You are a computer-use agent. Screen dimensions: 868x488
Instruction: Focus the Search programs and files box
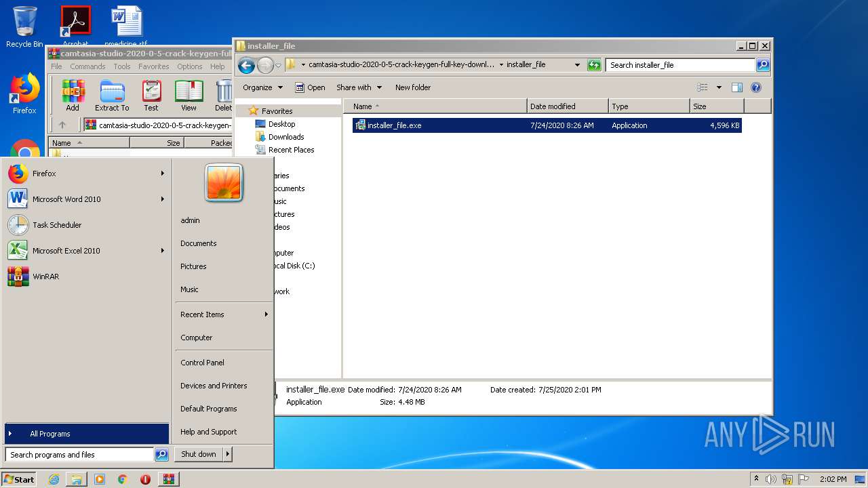point(79,455)
